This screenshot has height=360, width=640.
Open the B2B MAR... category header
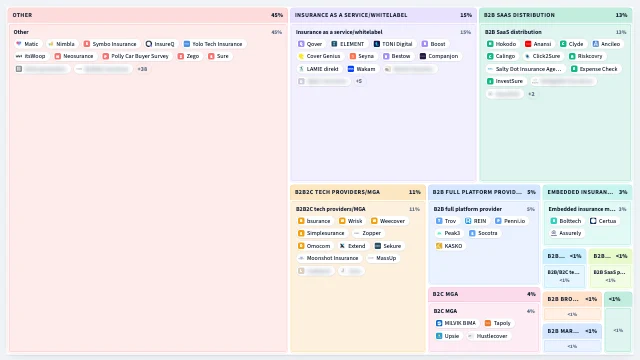pyautogui.click(x=572, y=331)
